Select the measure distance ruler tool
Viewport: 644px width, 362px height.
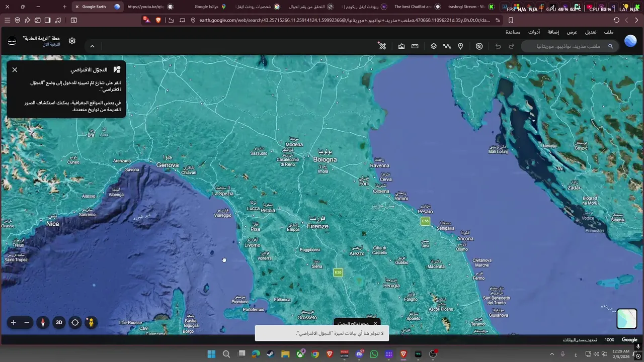point(415,46)
